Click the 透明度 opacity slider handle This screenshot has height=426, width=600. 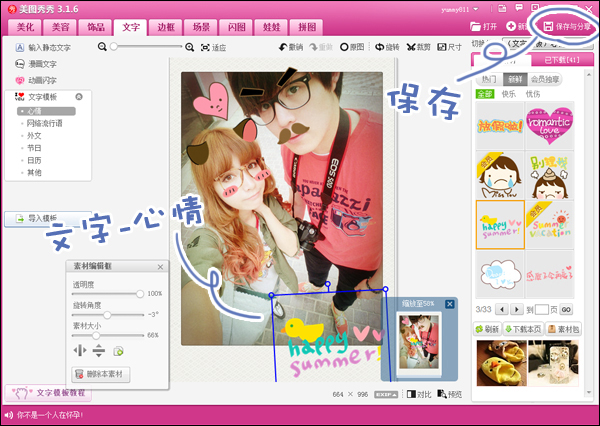(x=140, y=294)
